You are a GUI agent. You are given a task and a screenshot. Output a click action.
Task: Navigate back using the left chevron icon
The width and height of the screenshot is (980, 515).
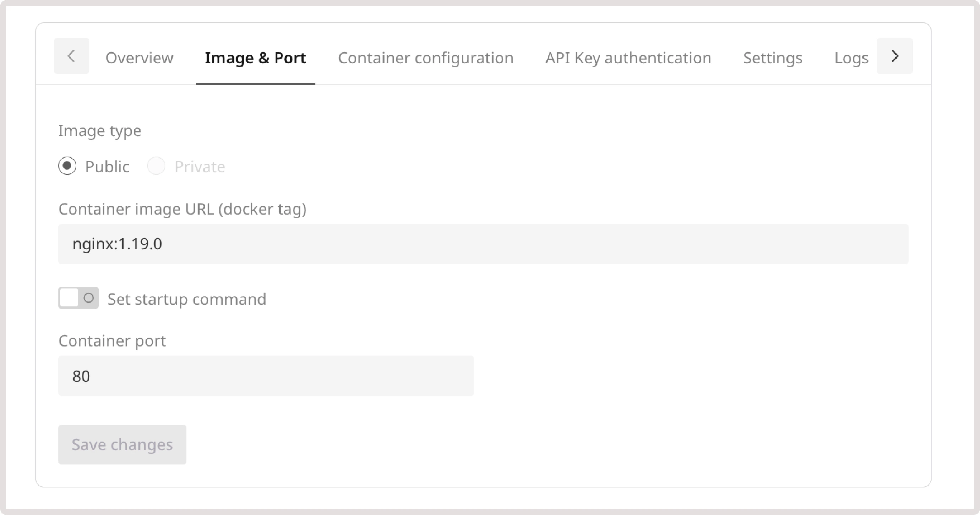click(x=71, y=56)
